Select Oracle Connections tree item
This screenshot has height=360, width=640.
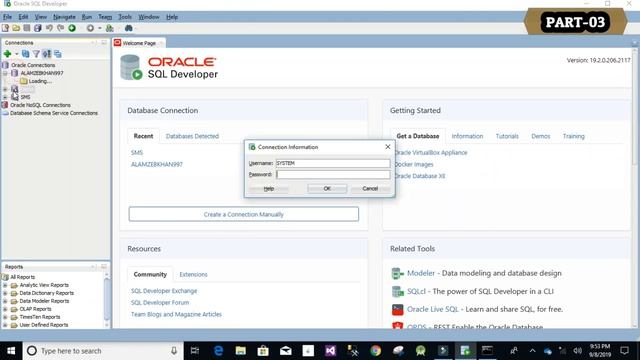click(33, 65)
